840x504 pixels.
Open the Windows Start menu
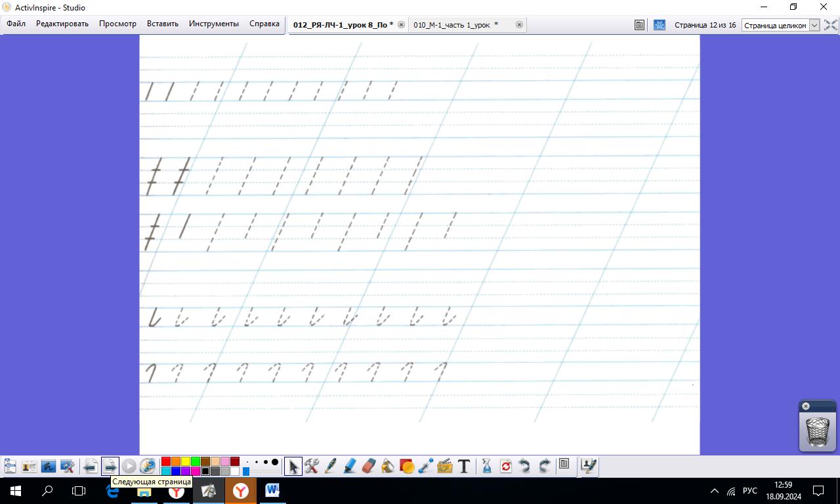pyautogui.click(x=16, y=491)
